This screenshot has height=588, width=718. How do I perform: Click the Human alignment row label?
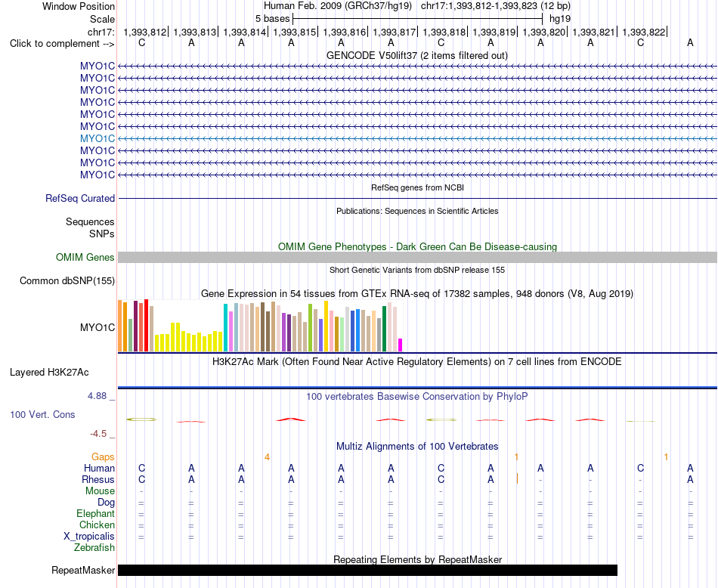[99, 468]
